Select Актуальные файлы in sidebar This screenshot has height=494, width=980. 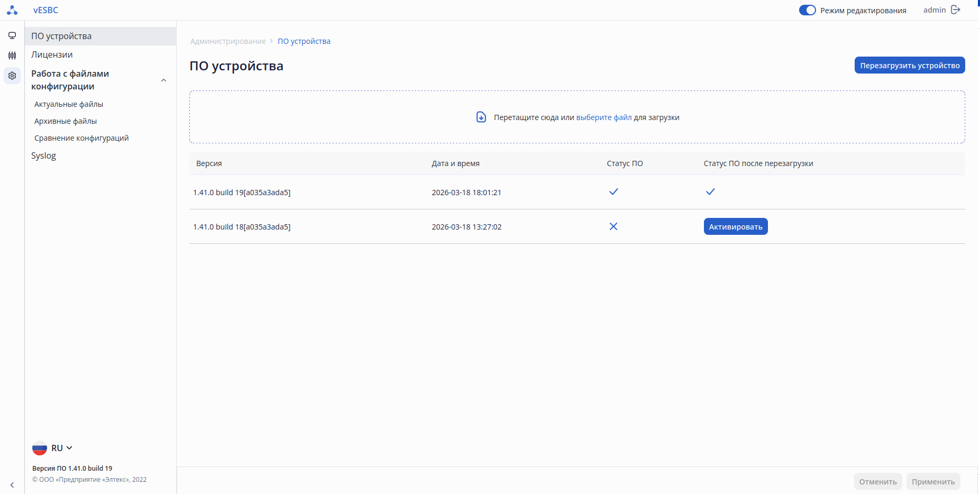69,104
